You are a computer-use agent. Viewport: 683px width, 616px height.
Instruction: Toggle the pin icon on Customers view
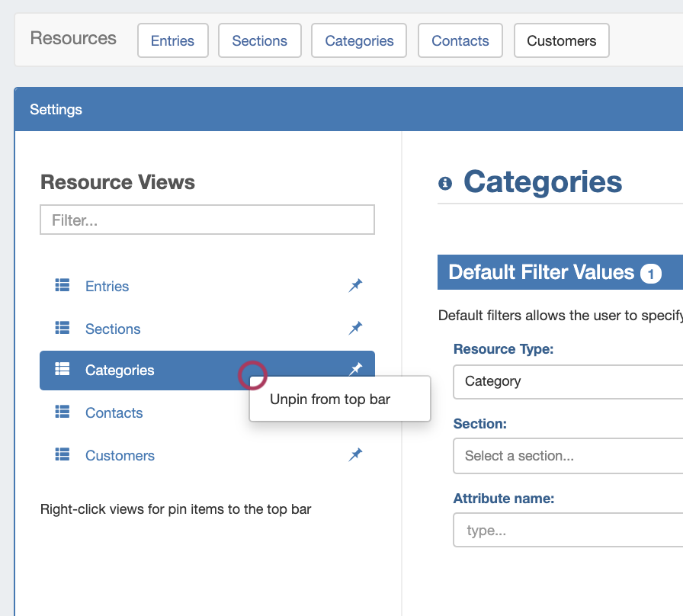tap(355, 455)
